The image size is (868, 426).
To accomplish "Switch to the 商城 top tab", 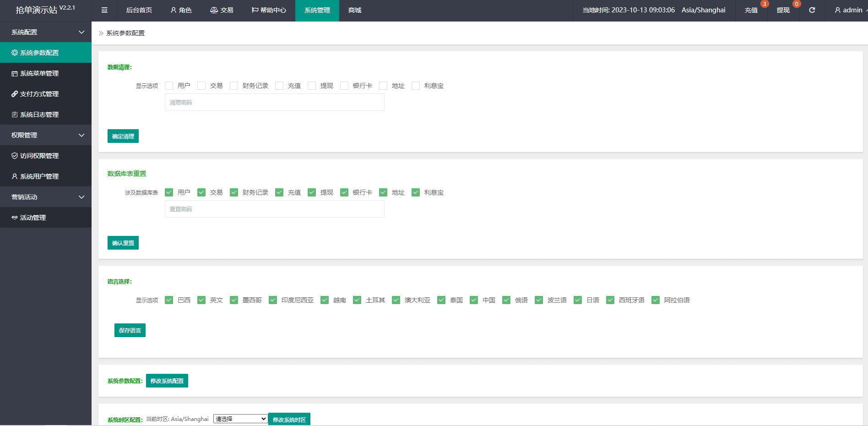I will click(x=355, y=10).
